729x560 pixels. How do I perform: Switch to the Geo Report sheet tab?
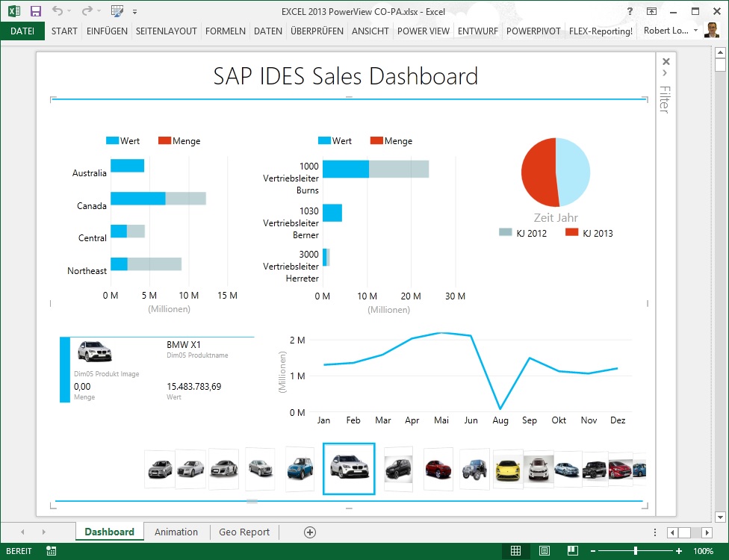pyautogui.click(x=244, y=532)
